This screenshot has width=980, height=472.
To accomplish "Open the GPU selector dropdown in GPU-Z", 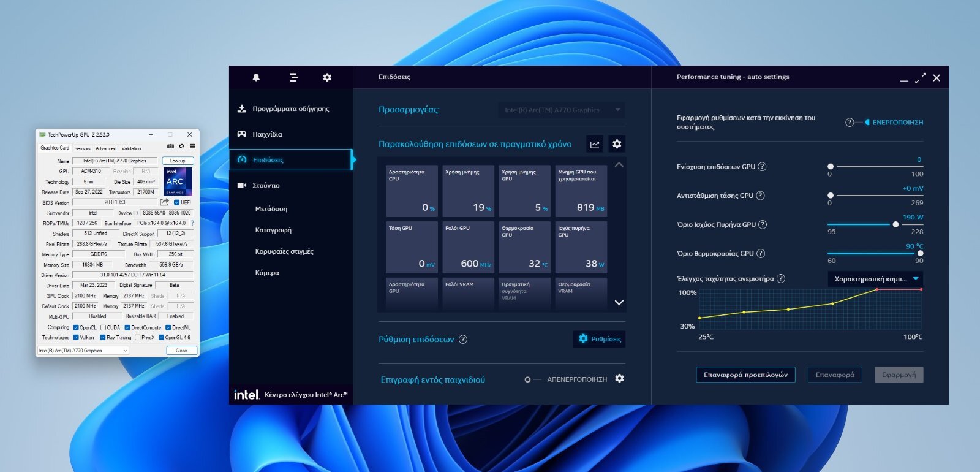I will coord(83,351).
